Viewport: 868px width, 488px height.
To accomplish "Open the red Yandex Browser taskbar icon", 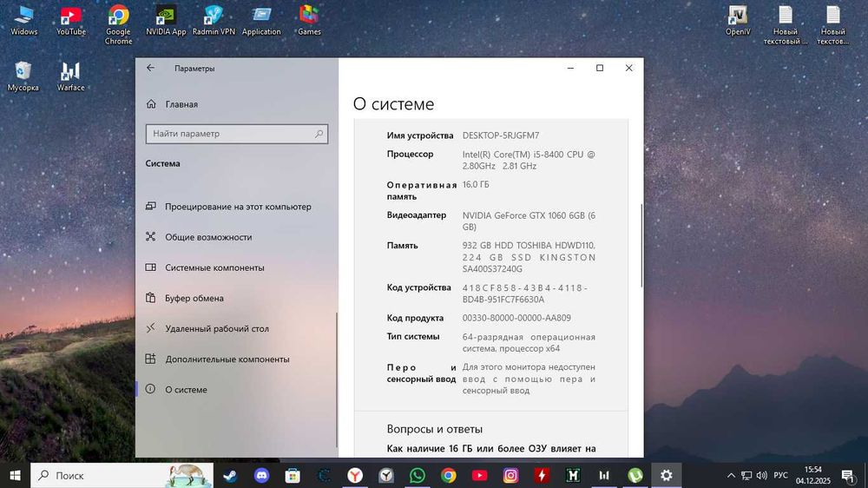I will (x=355, y=475).
